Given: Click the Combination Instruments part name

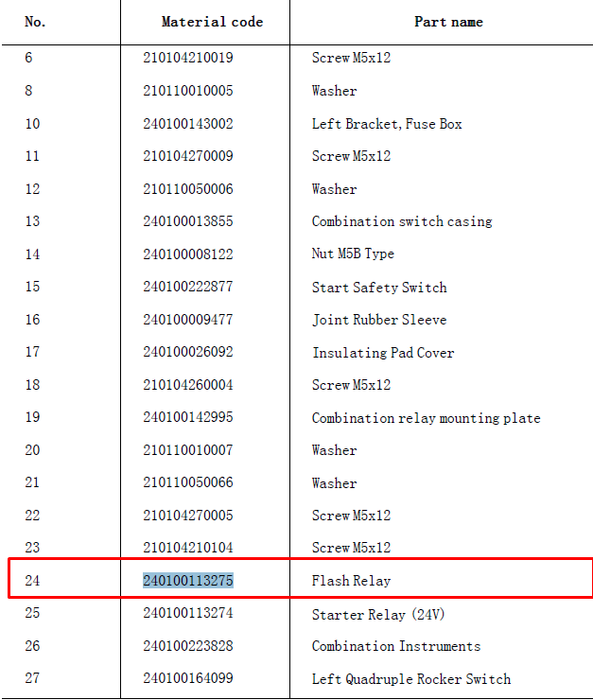Looking at the screenshot, I should point(396,646).
